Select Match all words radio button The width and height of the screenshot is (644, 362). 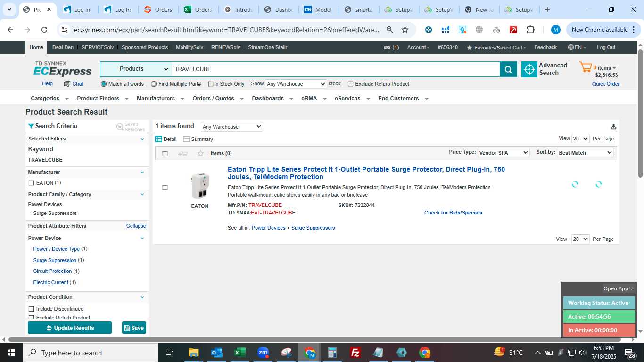[104, 84]
